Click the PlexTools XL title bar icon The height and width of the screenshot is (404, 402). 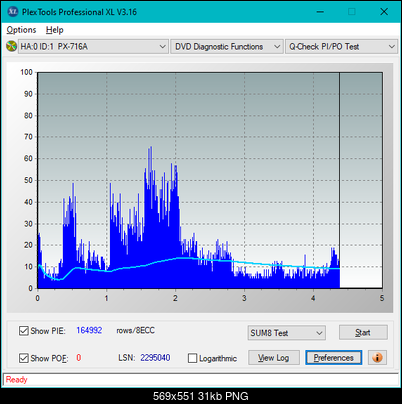tap(12, 12)
